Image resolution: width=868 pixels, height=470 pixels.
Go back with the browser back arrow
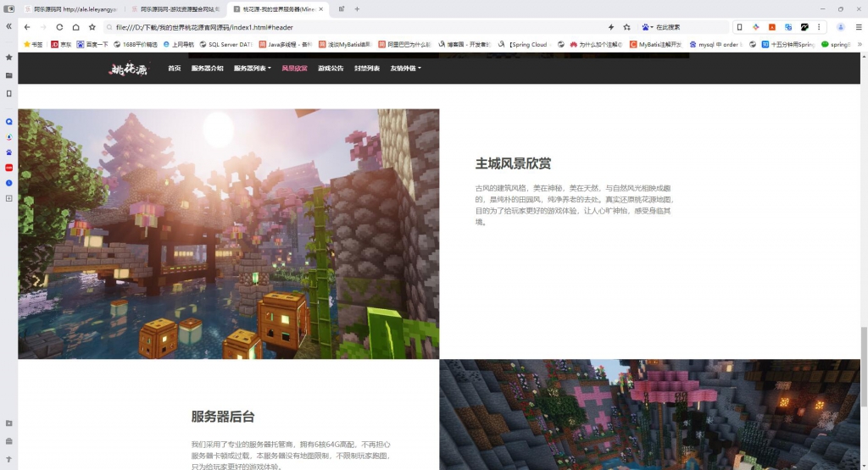pyautogui.click(x=27, y=27)
